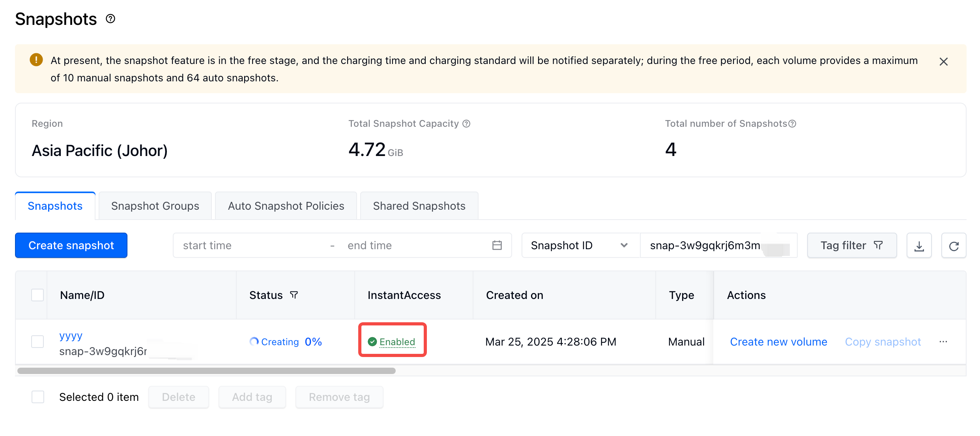Click Create new volume for snapshot yyyy
Image resolution: width=980 pixels, height=436 pixels.
coord(779,342)
